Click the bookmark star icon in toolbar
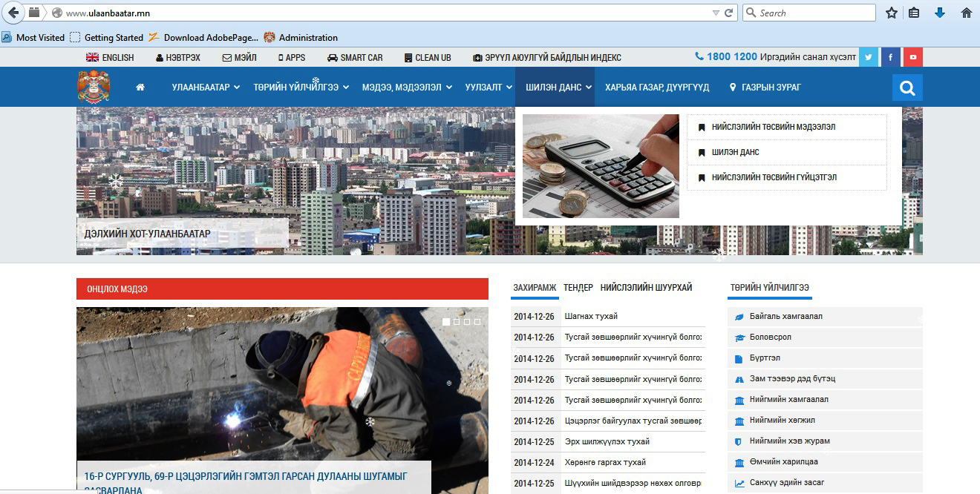 pos(892,13)
